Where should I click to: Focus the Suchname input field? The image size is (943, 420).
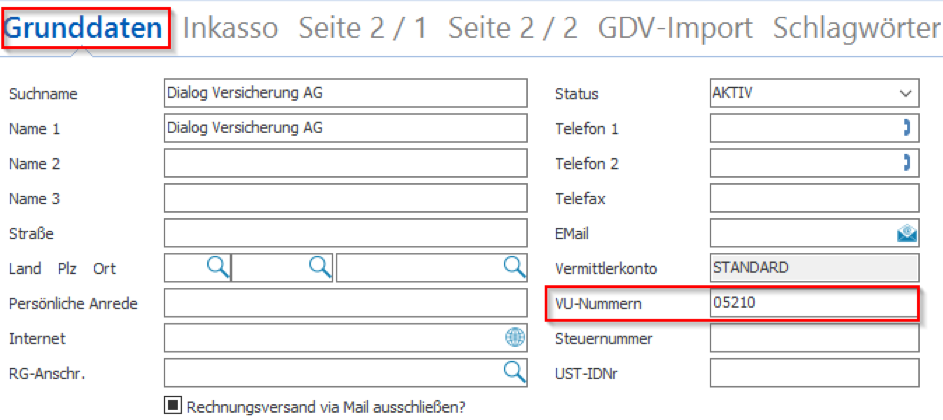pos(345,93)
